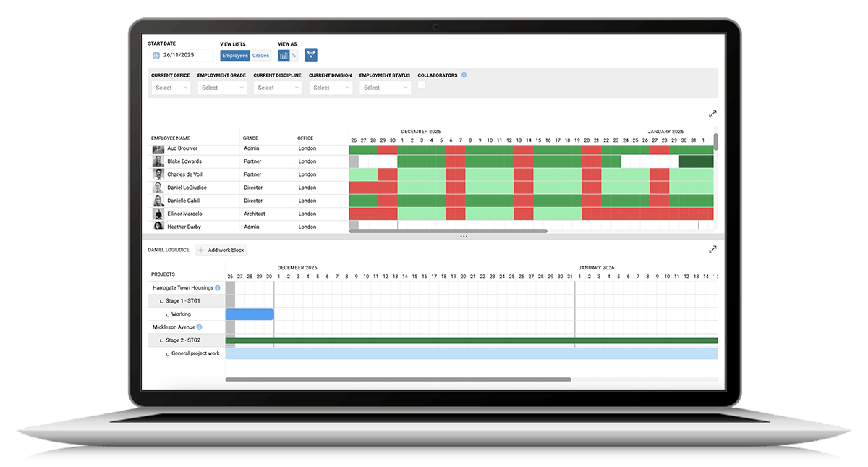Expand the projects panel fullscreen arrow

pos(712,249)
